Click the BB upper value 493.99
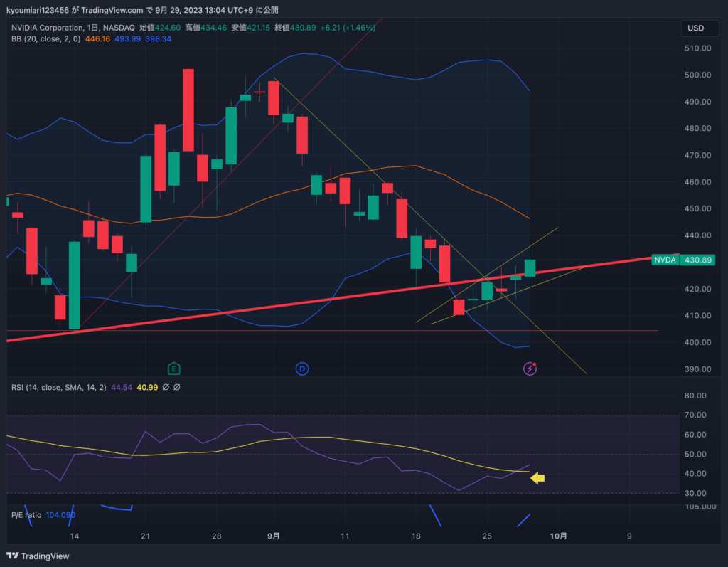The width and height of the screenshot is (728, 567). coord(128,39)
